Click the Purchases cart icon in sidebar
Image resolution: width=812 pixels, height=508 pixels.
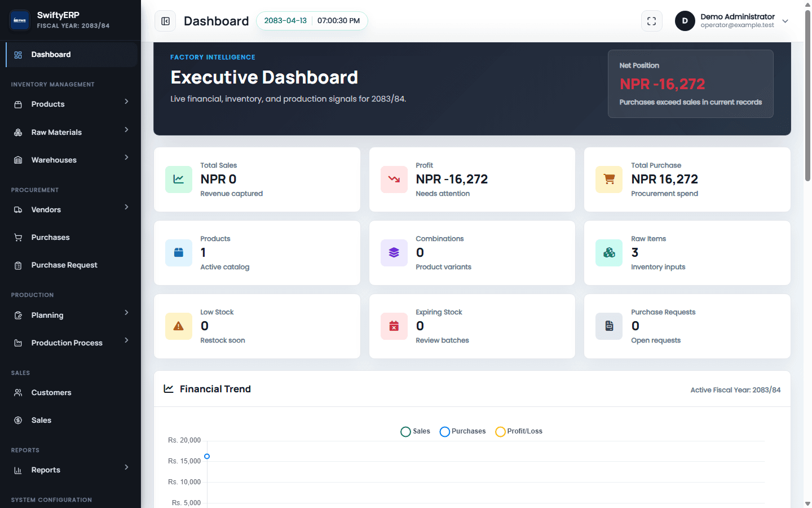(18, 238)
